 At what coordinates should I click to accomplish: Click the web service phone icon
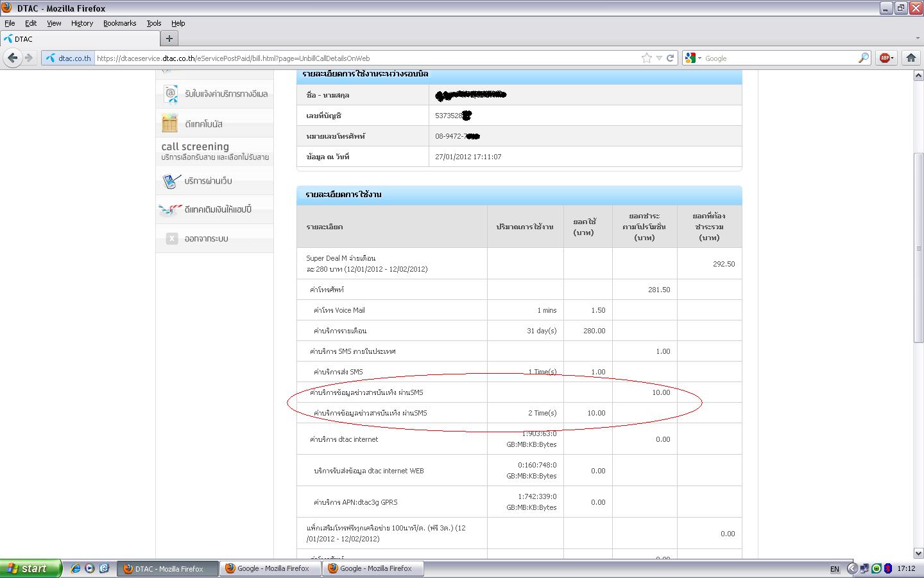(170, 181)
